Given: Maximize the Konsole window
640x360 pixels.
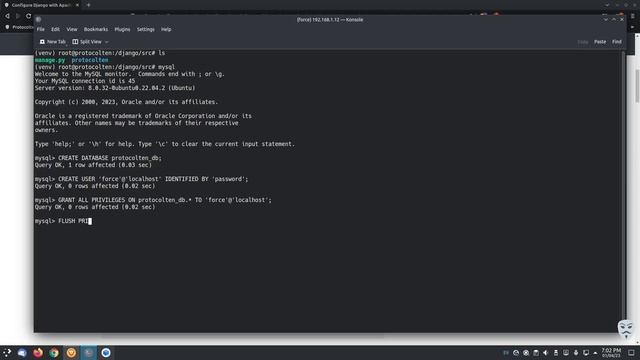Looking at the screenshot, I should (614, 20).
